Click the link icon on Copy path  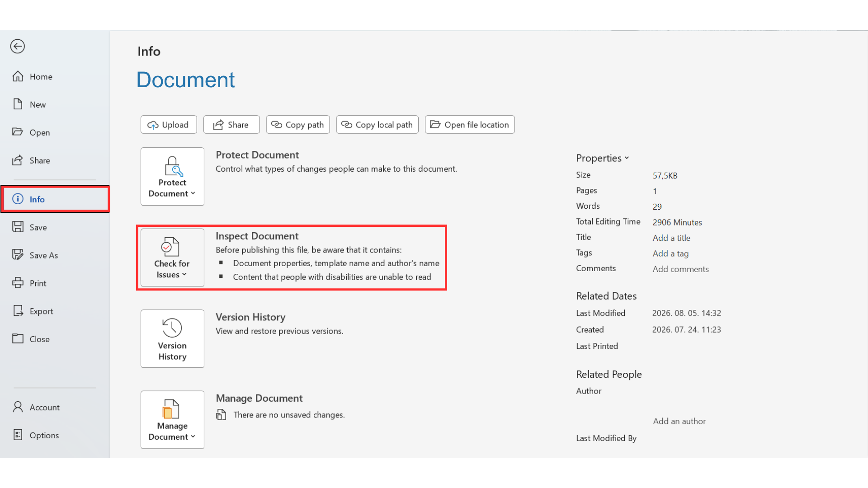pyautogui.click(x=277, y=125)
